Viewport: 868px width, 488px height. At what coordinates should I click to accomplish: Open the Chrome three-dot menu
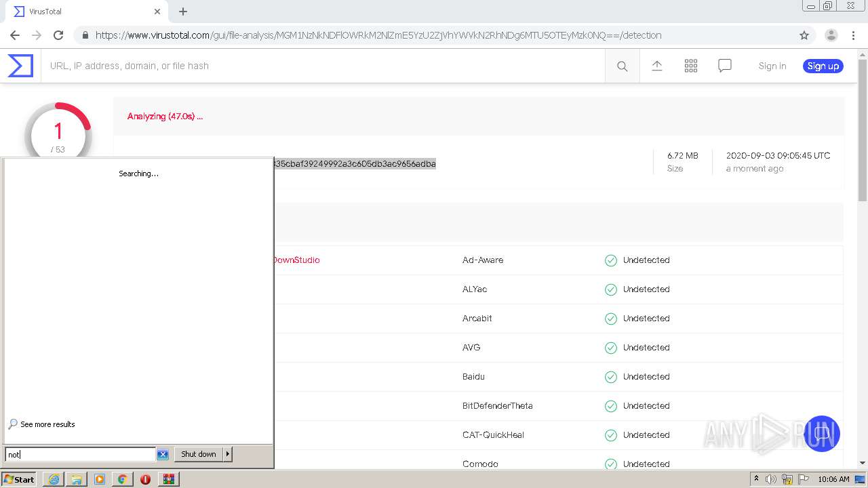tap(853, 35)
